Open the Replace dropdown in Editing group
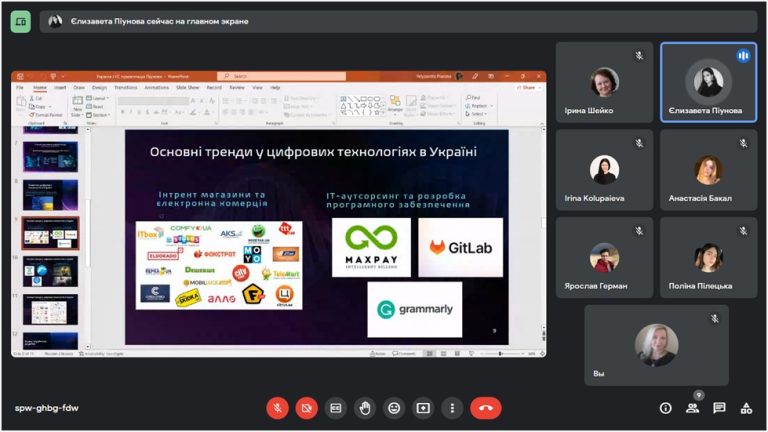Image resolution: width=768 pixels, height=432 pixels. [x=479, y=105]
